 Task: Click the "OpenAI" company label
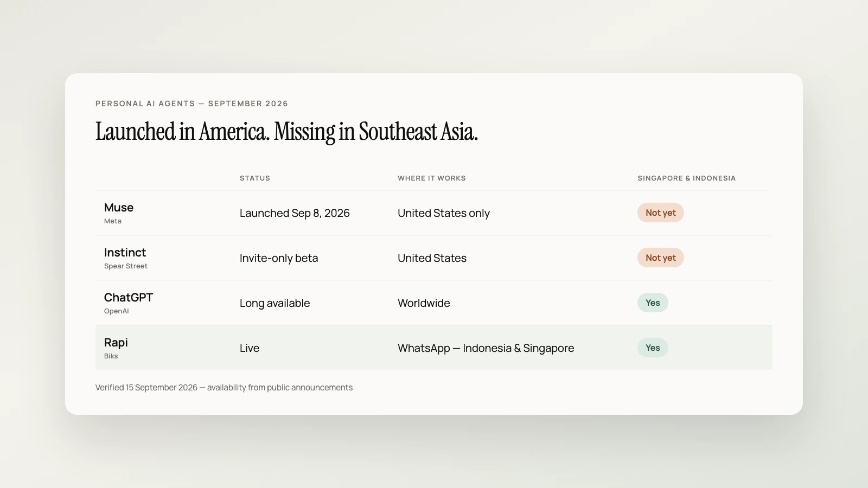coord(117,311)
